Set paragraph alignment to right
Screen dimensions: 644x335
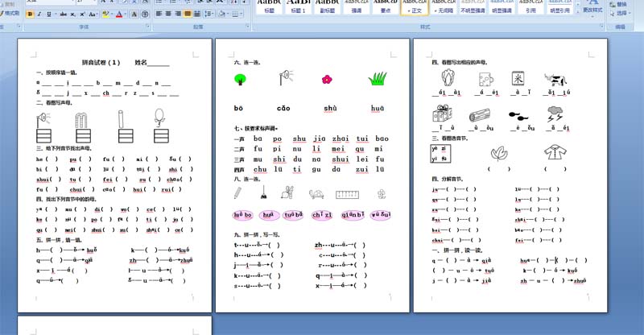pos(178,14)
